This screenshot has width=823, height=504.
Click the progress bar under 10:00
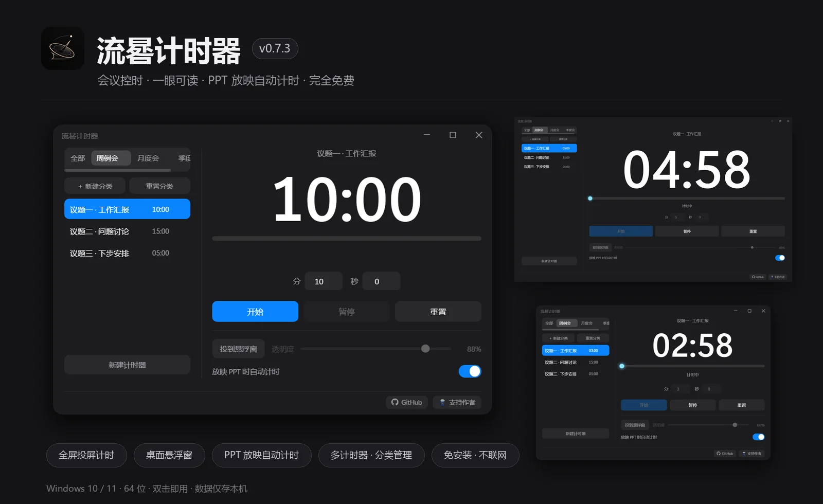347,239
